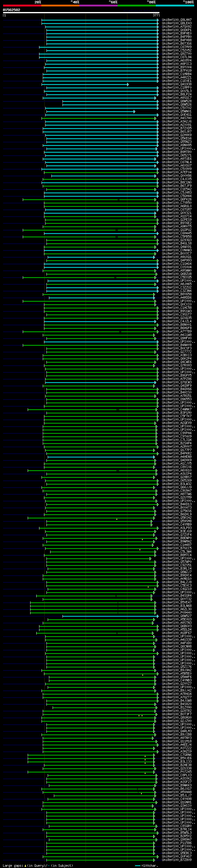Select the UniRef100_O65271 label
Viewport: 197px width, 868px height.
click(x=177, y=155)
